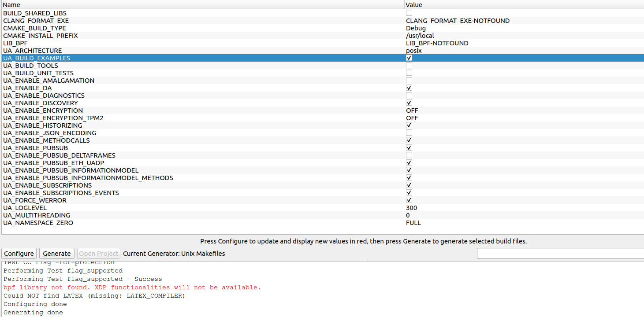This screenshot has height=317, width=644.
Task: Disable UA_ENABLE_DISCOVERY
Action: (409, 102)
